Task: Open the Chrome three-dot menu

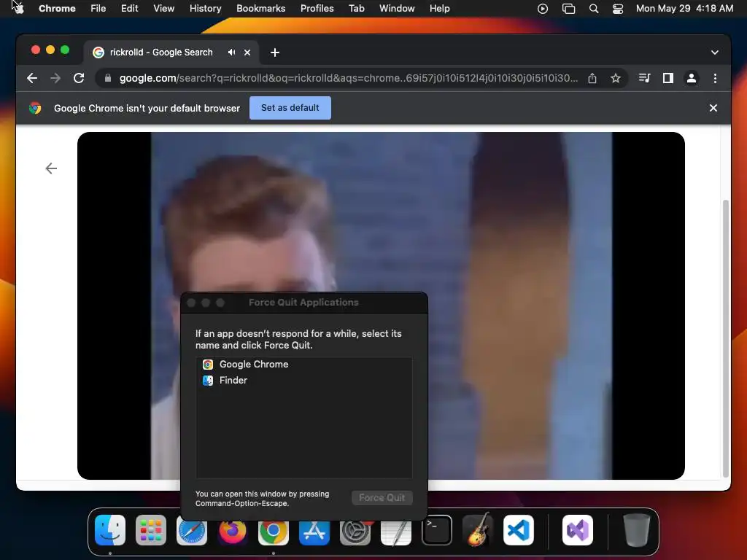Action: pyautogui.click(x=715, y=78)
